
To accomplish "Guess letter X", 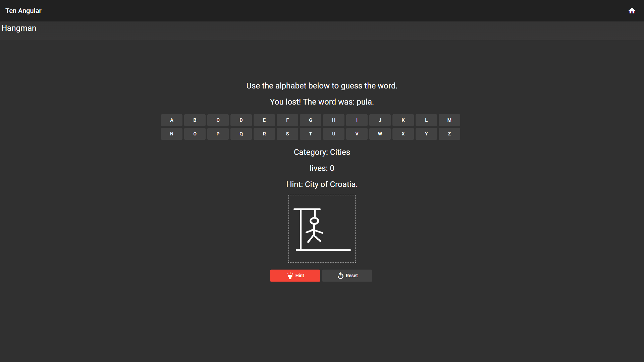I will (x=403, y=134).
